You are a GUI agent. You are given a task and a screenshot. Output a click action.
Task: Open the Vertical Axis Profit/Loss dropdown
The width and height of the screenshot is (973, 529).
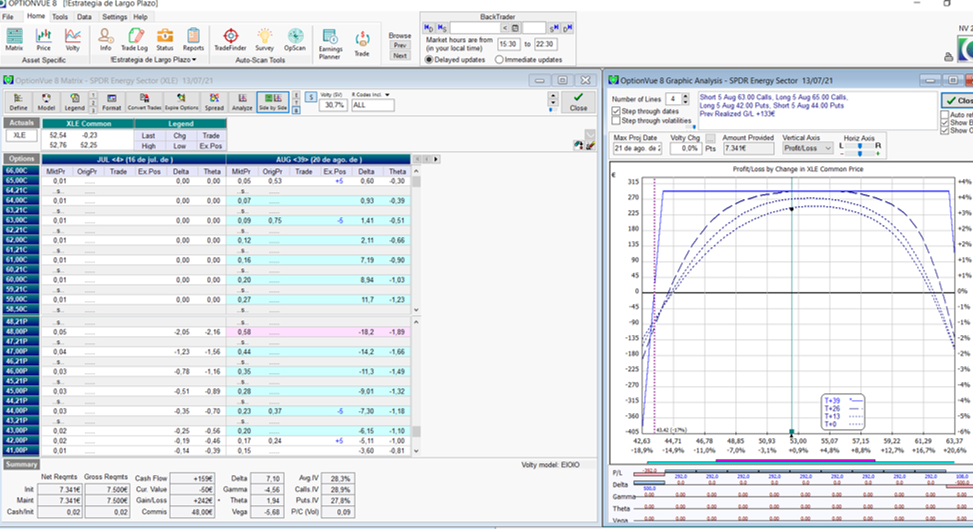(x=807, y=148)
